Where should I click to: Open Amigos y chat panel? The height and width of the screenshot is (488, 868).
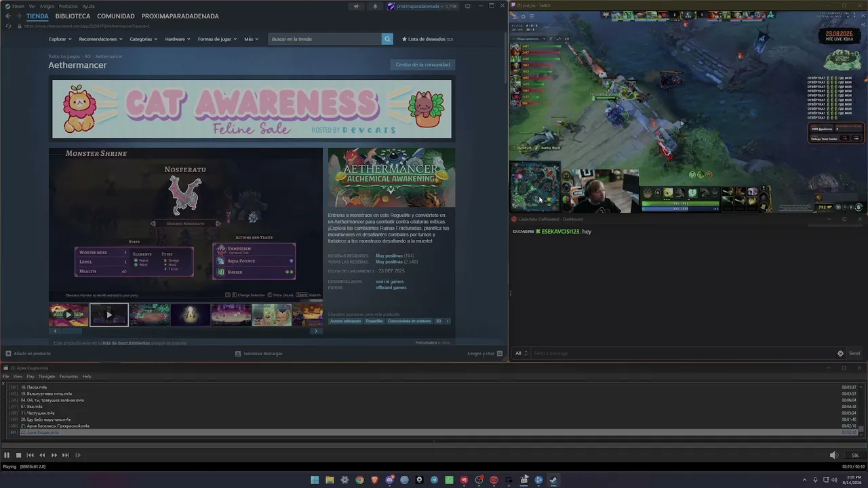484,354
